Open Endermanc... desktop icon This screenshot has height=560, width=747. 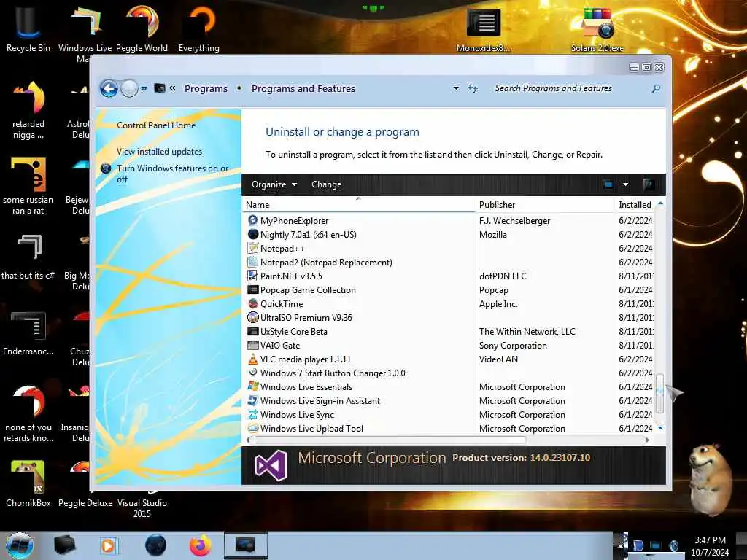point(28,332)
